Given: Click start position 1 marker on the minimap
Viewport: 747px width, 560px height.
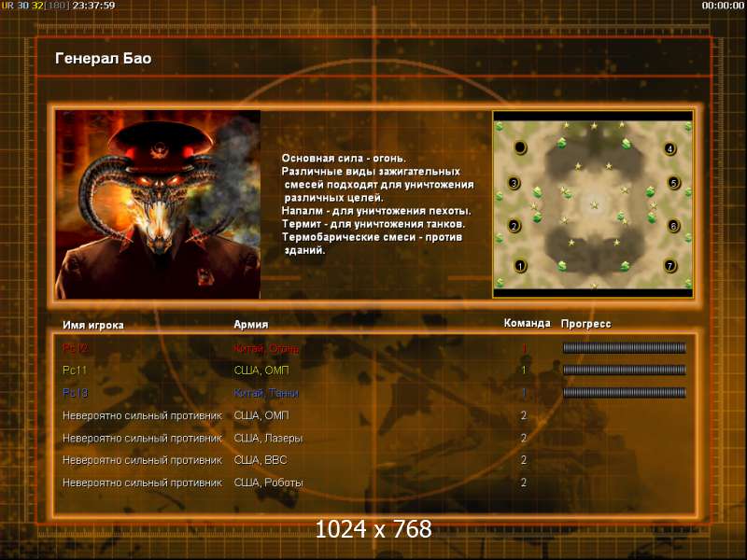Looking at the screenshot, I should coord(520,266).
